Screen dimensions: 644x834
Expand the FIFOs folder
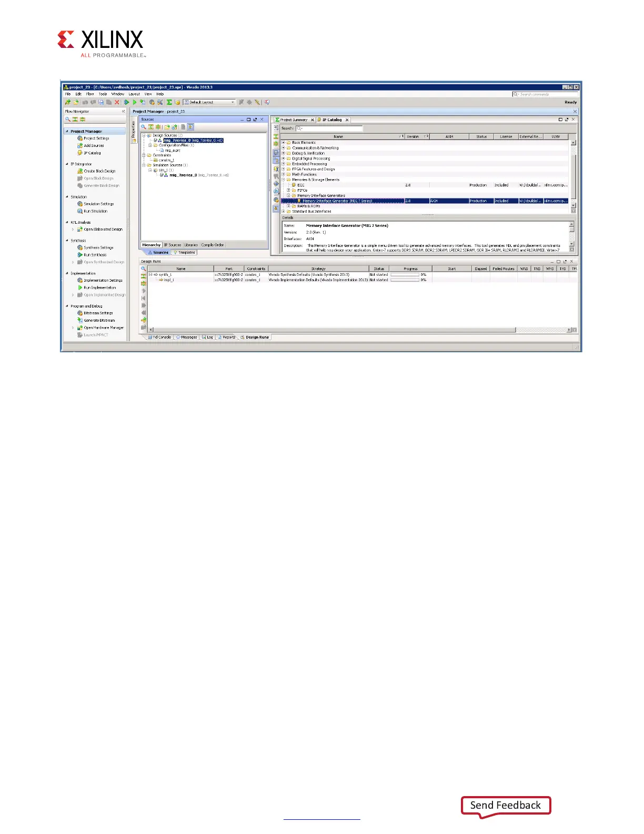point(288,191)
